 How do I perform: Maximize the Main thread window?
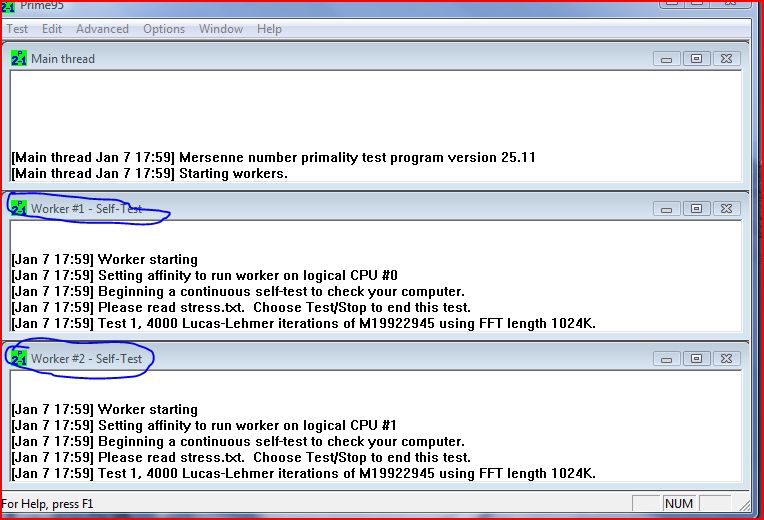click(x=696, y=59)
